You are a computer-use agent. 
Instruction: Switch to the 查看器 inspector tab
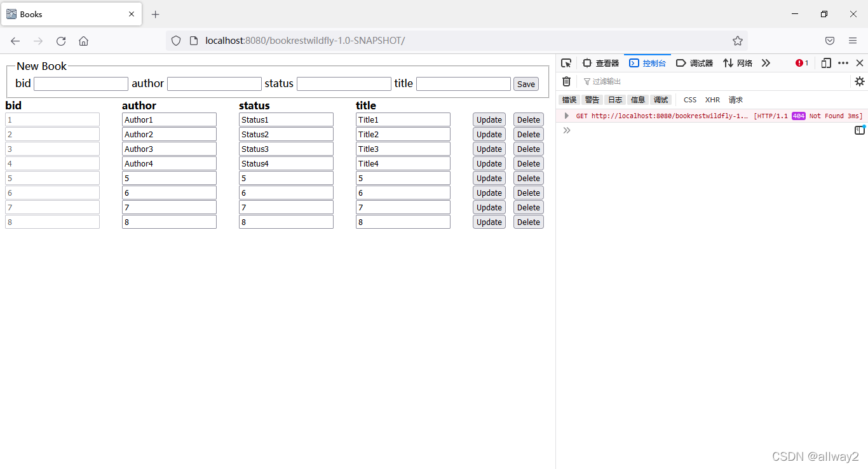pyautogui.click(x=600, y=63)
